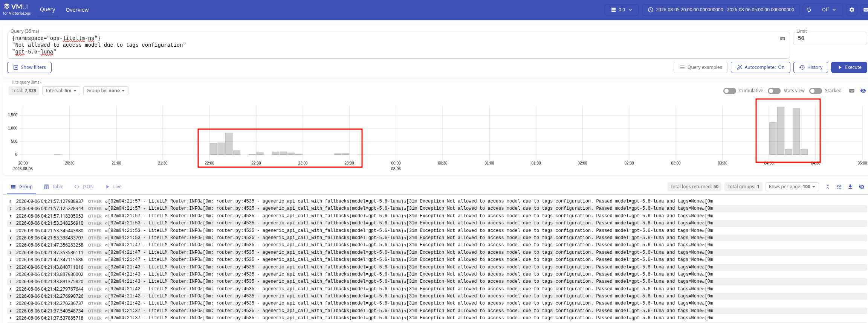Click the 2026-08-06 04:21:53.345443880 timestamp

click(x=50, y=231)
